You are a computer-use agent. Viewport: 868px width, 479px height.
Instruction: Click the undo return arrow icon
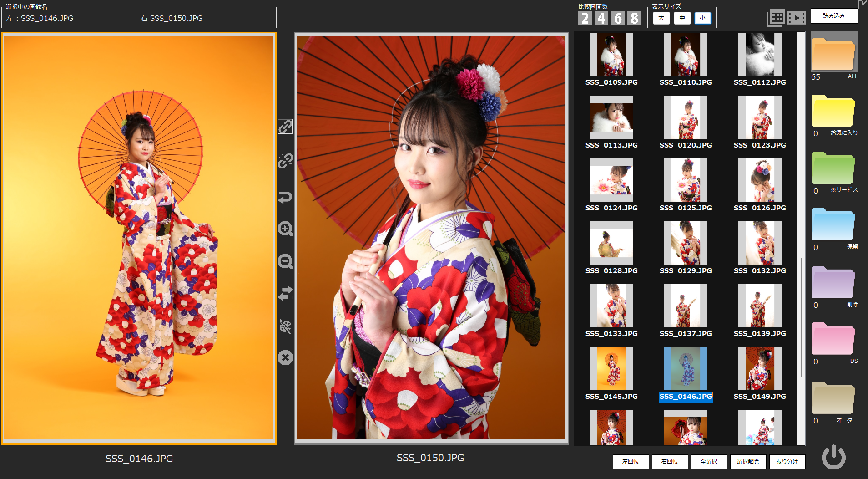click(285, 198)
